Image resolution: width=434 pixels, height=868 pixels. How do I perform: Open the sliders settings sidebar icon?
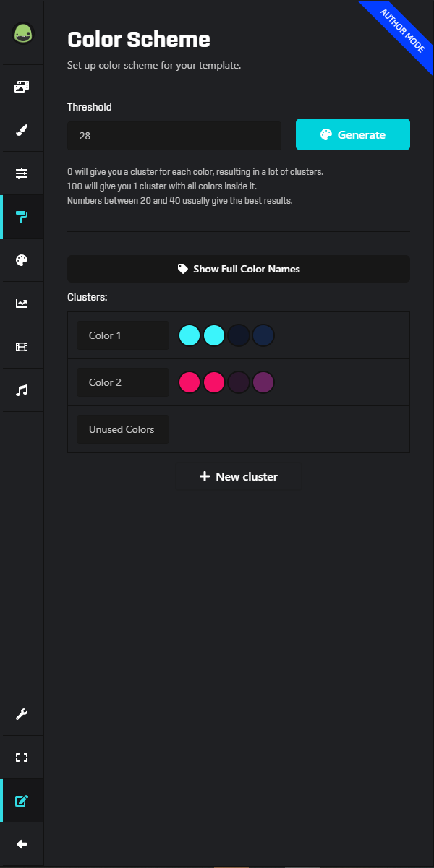pyautogui.click(x=22, y=173)
